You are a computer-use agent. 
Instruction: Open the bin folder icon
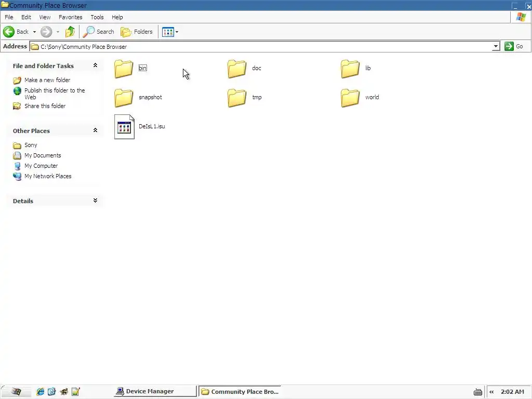pos(124,69)
